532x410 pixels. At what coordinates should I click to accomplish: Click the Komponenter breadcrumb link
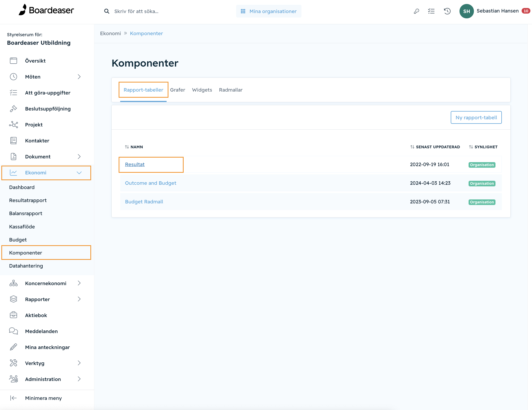[x=146, y=34]
